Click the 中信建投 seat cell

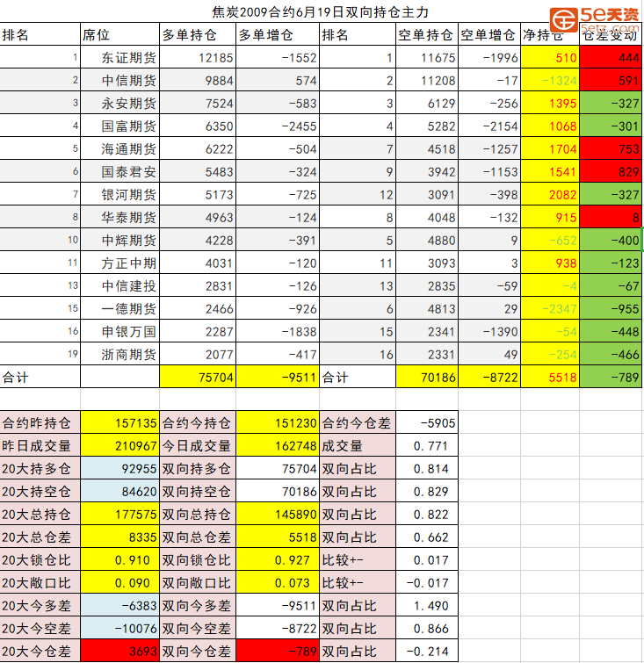(x=119, y=285)
